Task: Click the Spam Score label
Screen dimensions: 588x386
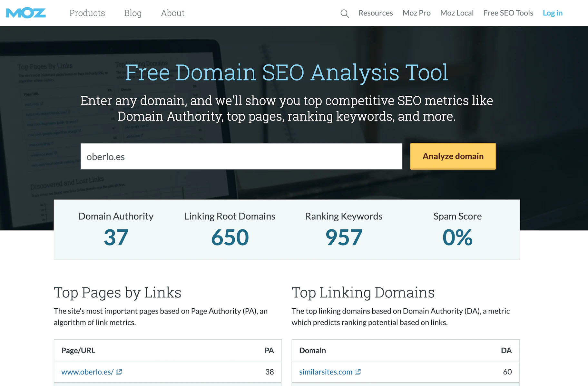Action: [x=457, y=216]
